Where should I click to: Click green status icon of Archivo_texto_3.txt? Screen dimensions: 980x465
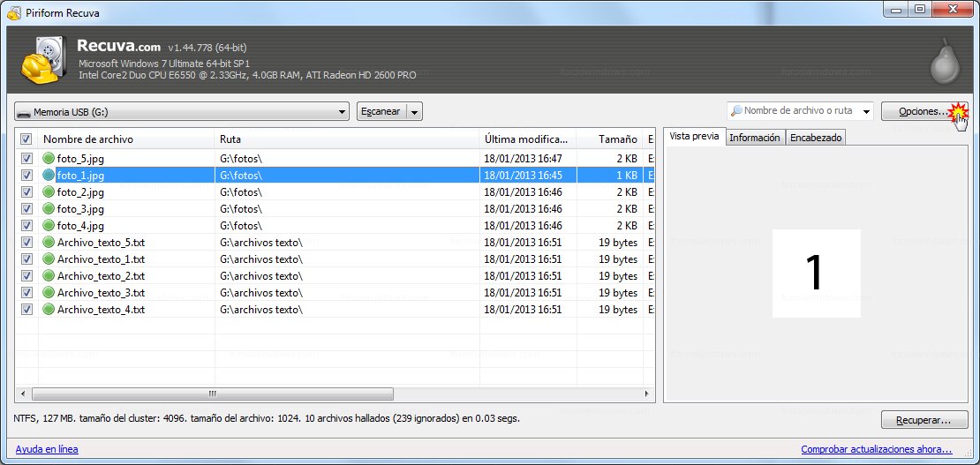(49, 293)
